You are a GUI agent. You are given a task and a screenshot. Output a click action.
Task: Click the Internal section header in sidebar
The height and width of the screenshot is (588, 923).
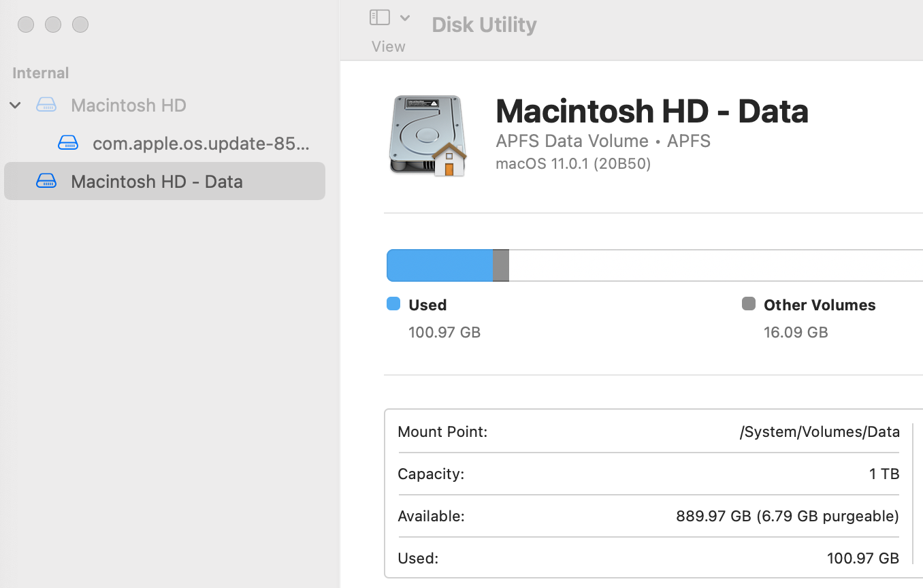(41, 73)
